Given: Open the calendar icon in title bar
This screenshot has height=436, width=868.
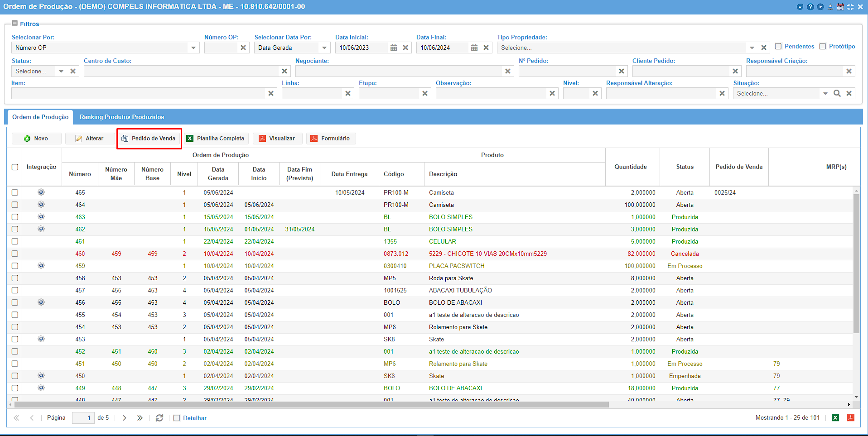Looking at the screenshot, I should click(840, 7).
